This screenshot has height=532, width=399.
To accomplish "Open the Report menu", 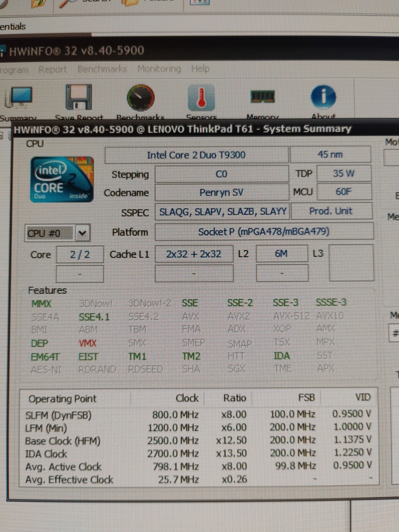I will click(53, 69).
